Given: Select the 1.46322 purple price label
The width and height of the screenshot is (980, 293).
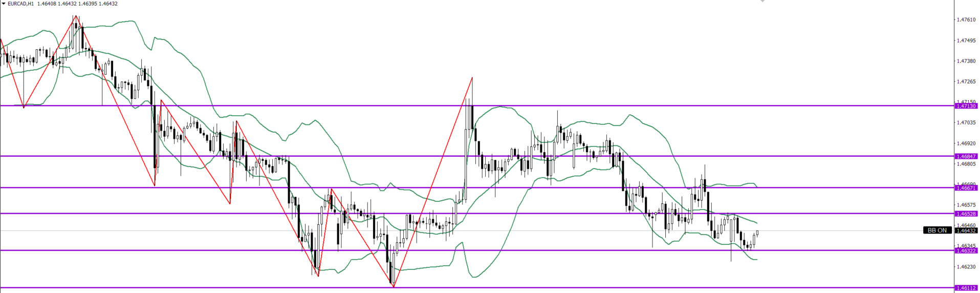Looking at the screenshot, I should click(966, 250).
